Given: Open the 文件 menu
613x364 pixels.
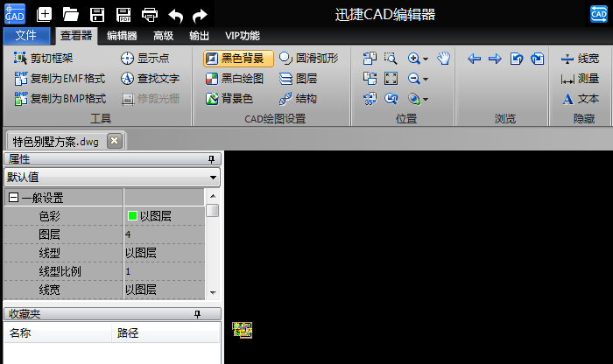Looking at the screenshot, I should [26, 36].
